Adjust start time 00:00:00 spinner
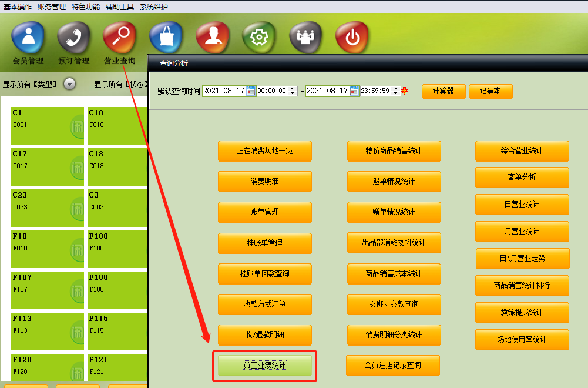This screenshot has width=588, height=388. point(293,91)
